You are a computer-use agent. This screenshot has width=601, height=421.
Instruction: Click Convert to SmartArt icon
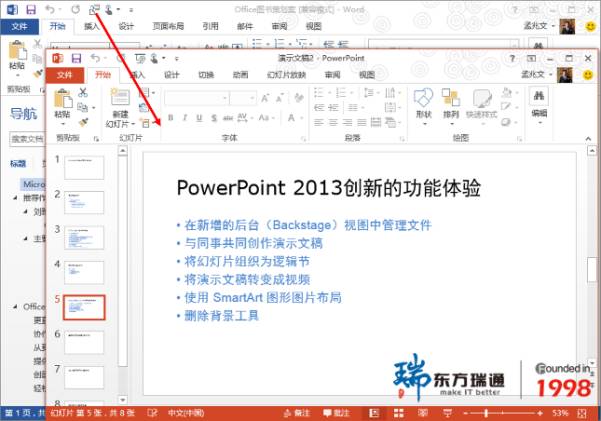pyautogui.click(x=392, y=122)
